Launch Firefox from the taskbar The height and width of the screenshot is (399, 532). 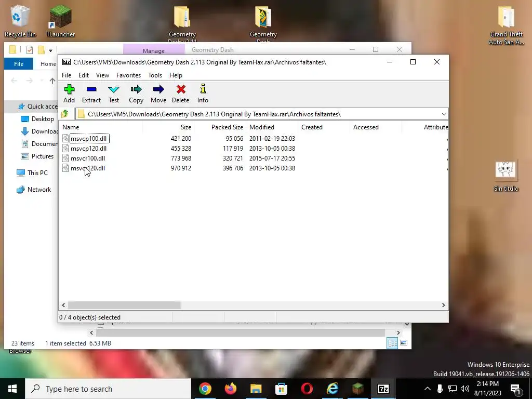(x=230, y=389)
